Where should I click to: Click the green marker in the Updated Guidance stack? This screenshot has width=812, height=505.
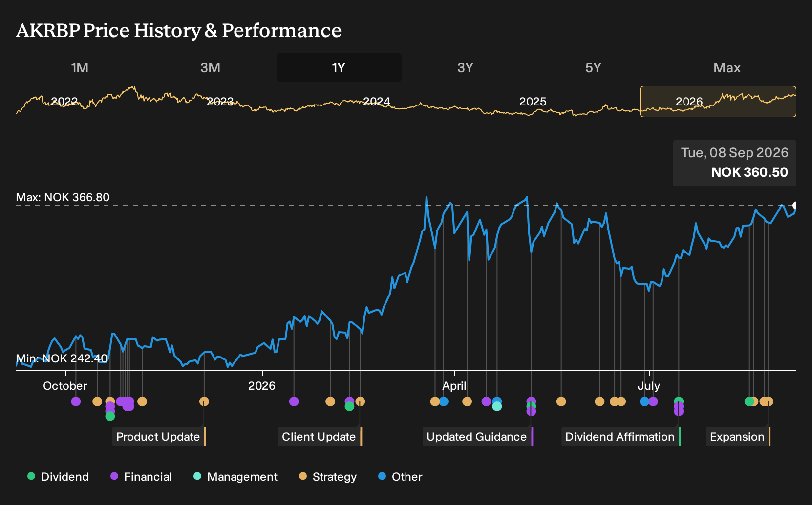click(531, 406)
